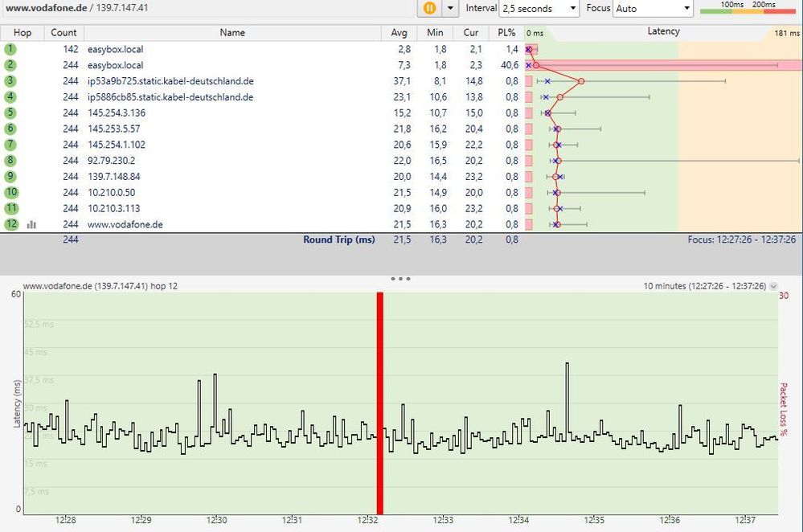Select the red X marker on hop 2's latency bar

coord(529,65)
